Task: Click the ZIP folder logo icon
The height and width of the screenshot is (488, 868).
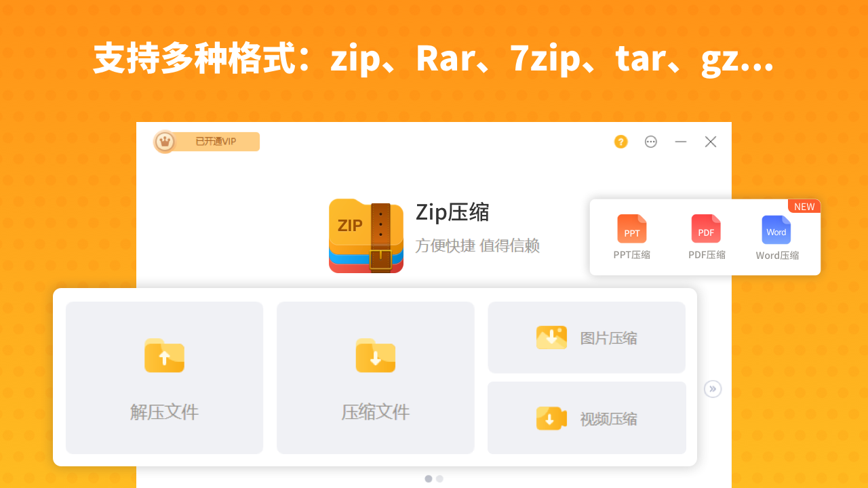Action: pyautogui.click(x=366, y=235)
